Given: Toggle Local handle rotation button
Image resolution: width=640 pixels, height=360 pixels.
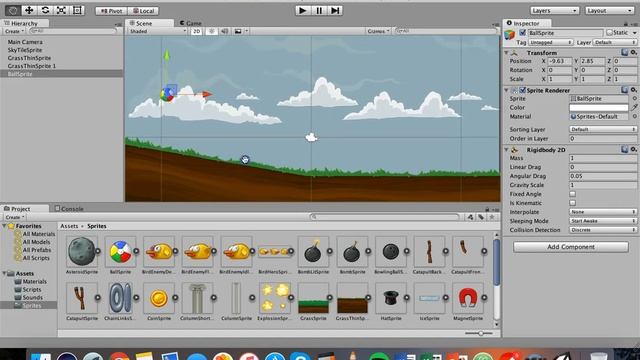Looking at the screenshot, I should click(143, 11).
